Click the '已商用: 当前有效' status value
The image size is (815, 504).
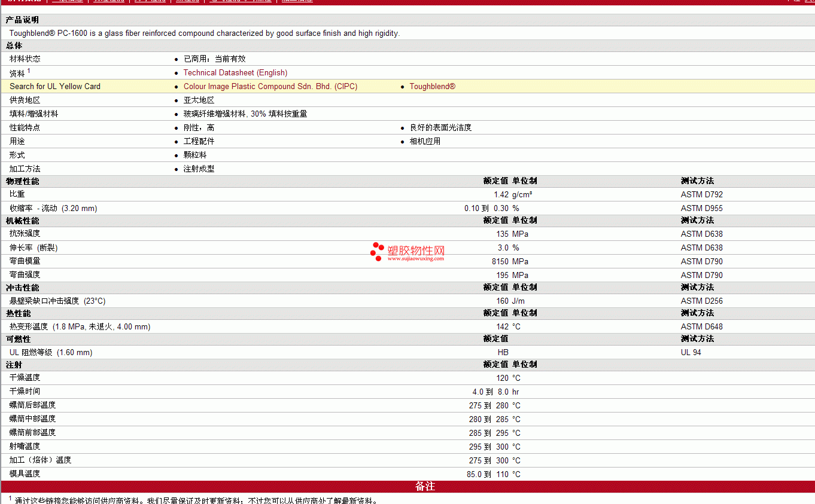pyautogui.click(x=214, y=59)
